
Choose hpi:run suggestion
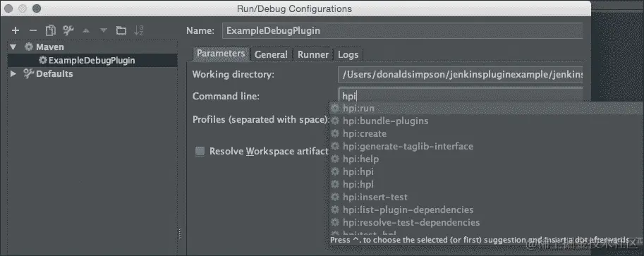[x=487, y=109]
